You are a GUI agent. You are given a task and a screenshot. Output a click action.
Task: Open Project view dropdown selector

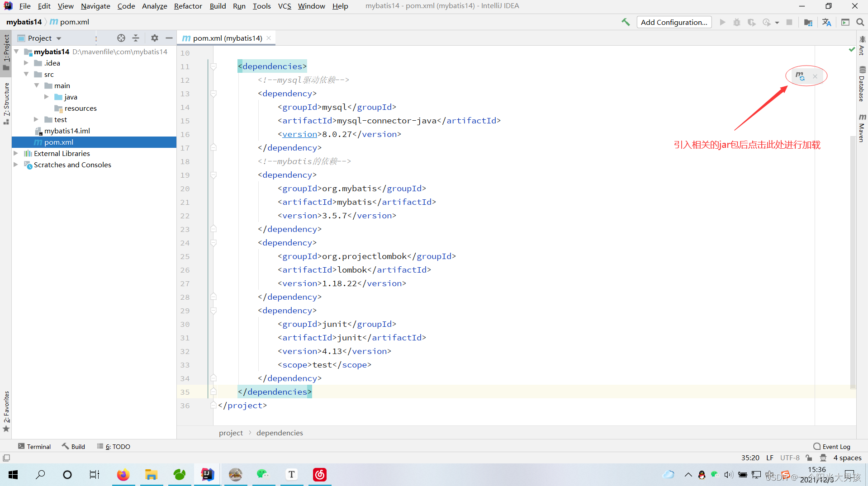pyautogui.click(x=39, y=38)
